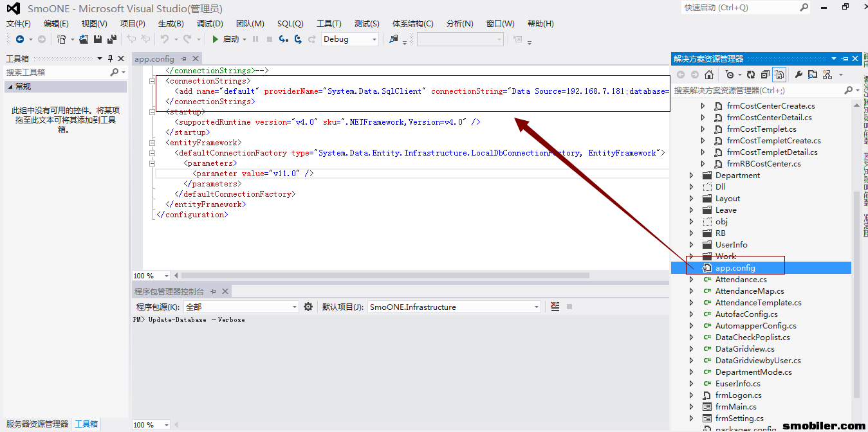Click the Step Into debug icon
Image resolution: width=868 pixels, height=432 pixels.
[283, 39]
